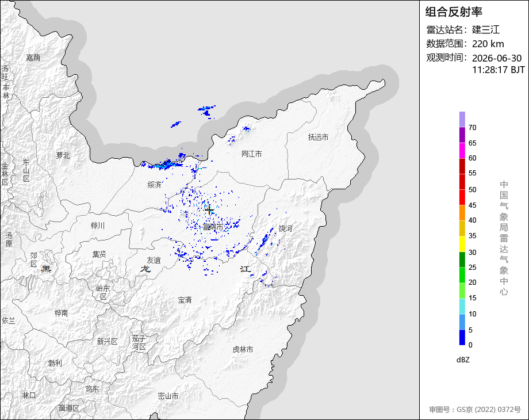The image size is (529, 420).
Task: Click the radar station crosshair marker
Action: click(x=209, y=211)
